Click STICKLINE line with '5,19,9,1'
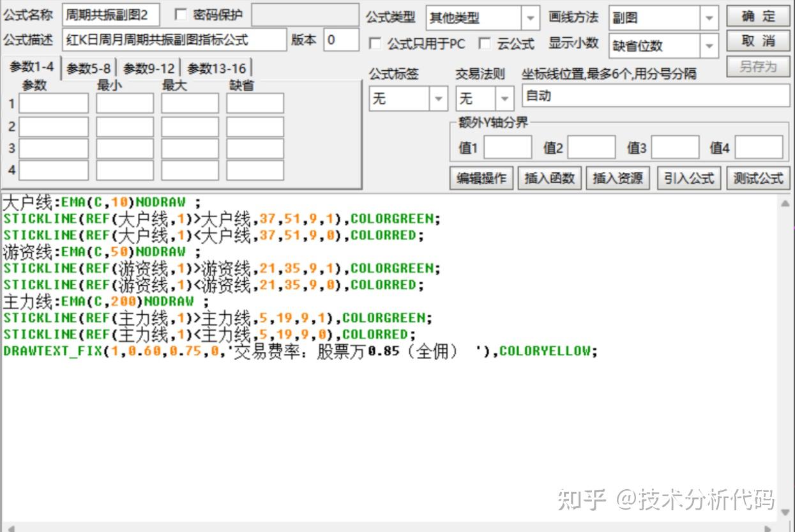Image resolution: width=795 pixels, height=532 pixels. tap(217, 318)
